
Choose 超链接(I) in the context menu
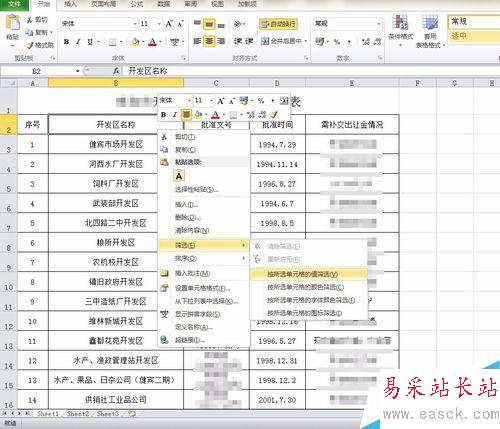pos(204,340)
